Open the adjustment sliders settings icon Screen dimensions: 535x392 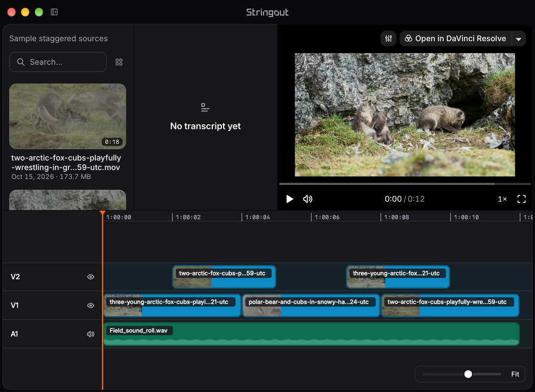388,39
